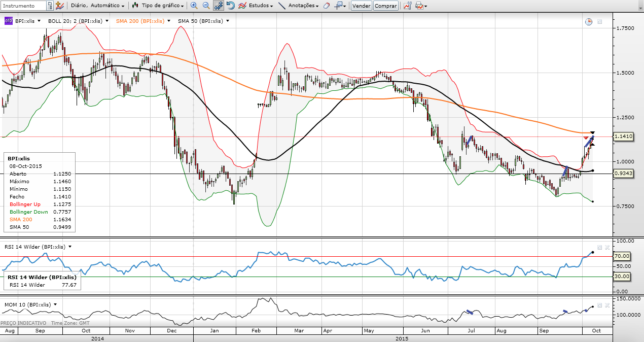Click the zoom in magnifier icon
Image resolution: width=644 pixels, height=342 pixels.
coord(194,6)
